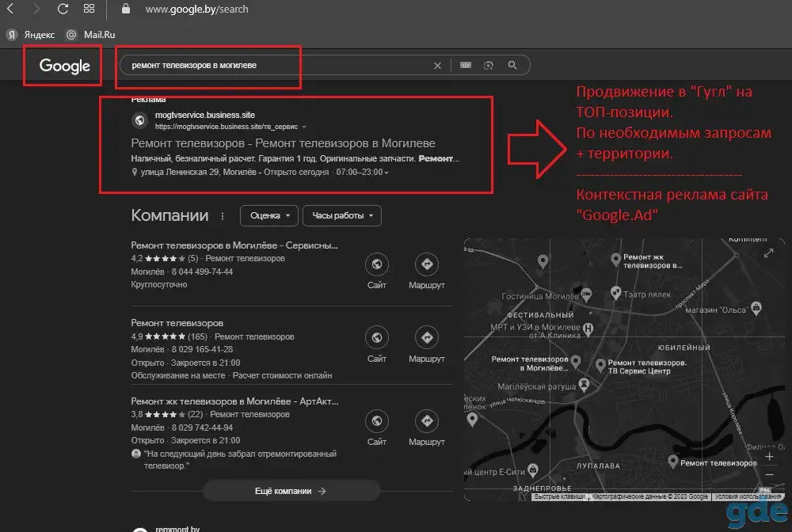Open the Яндекс bookmark
Viewport: 792px width, 532px height.
click(32, 34)
